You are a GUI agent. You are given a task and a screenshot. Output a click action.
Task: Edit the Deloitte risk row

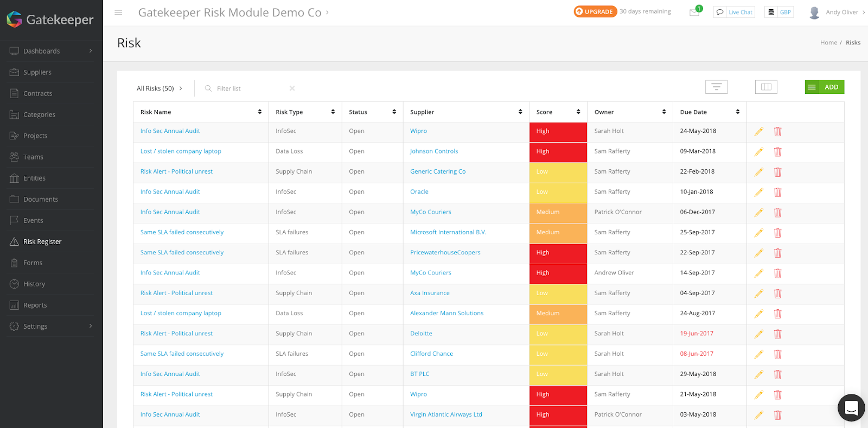pyautogui.click(x=758, y=334)
